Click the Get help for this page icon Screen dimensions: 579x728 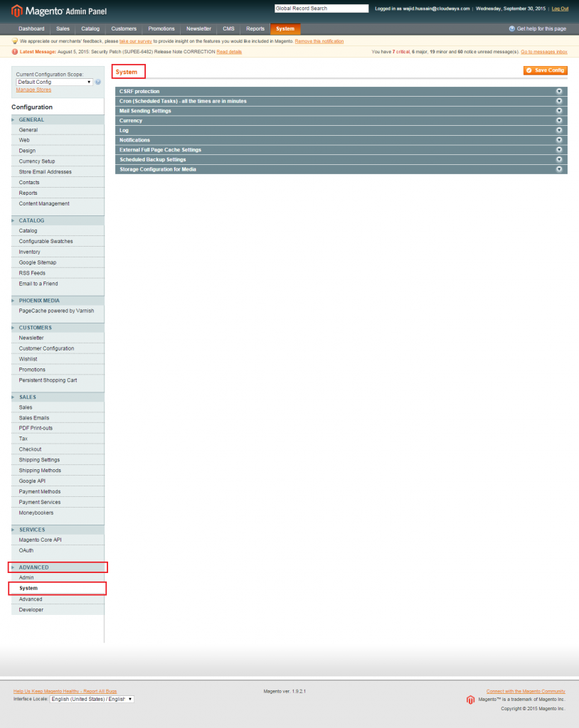pos(511,28)
